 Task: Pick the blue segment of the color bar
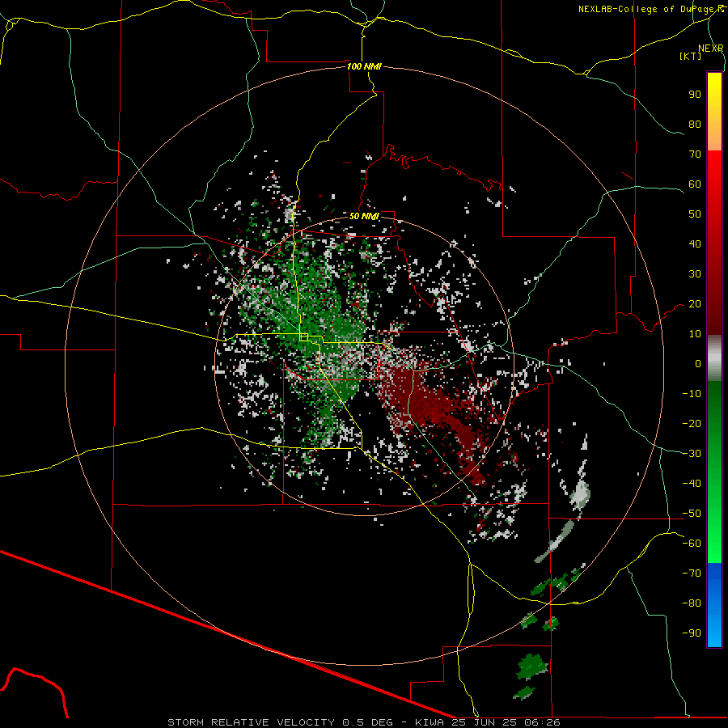coord(714,604)
